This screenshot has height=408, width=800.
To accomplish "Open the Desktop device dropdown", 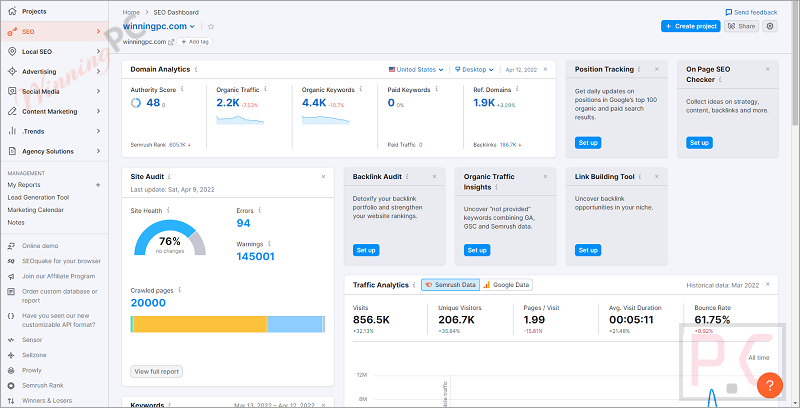I will pyautogui.click(x=474, y=69).
